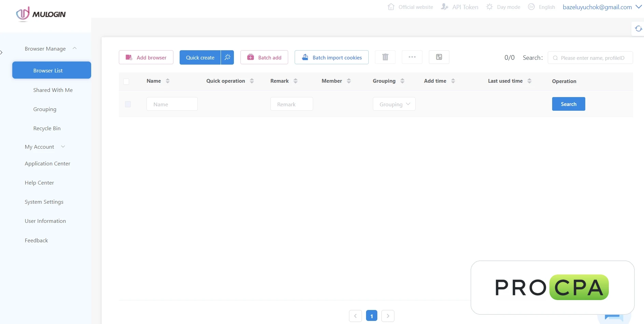The width and height of the screenshot is (644, 324).
Task: Open Recycle Bin in sidebar
Action: tap(47, 128)
